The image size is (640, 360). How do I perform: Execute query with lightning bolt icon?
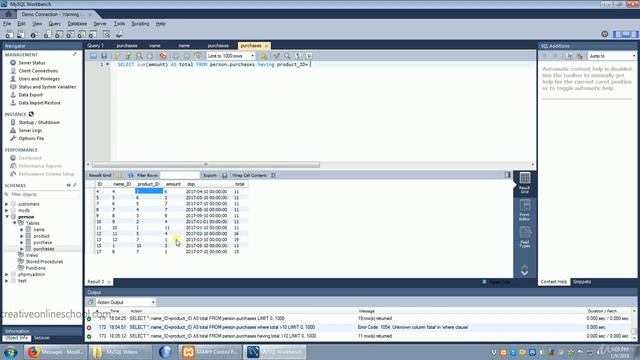pyautogui.click(x=118, y=56)
